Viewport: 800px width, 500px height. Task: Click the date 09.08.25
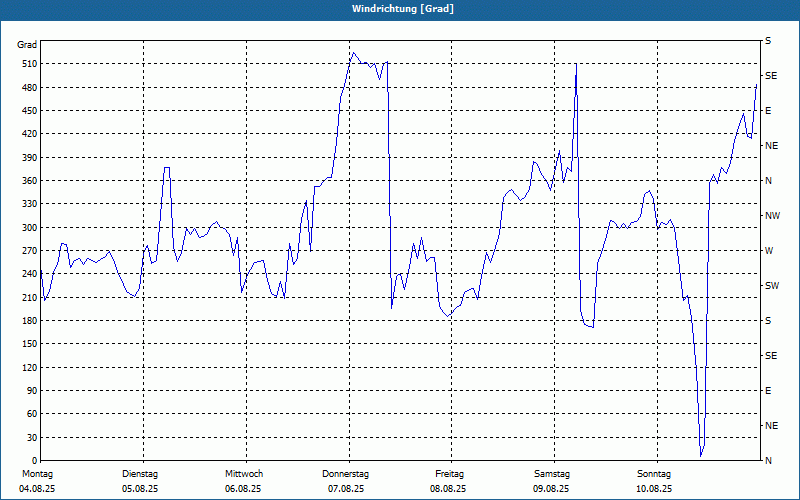pyautogui.click(x=551, y=489)
